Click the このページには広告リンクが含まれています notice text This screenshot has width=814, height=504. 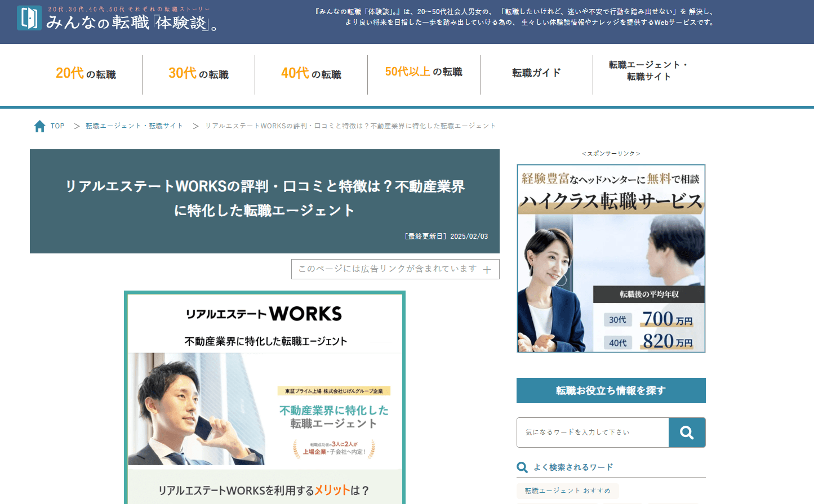pos(388,269)
